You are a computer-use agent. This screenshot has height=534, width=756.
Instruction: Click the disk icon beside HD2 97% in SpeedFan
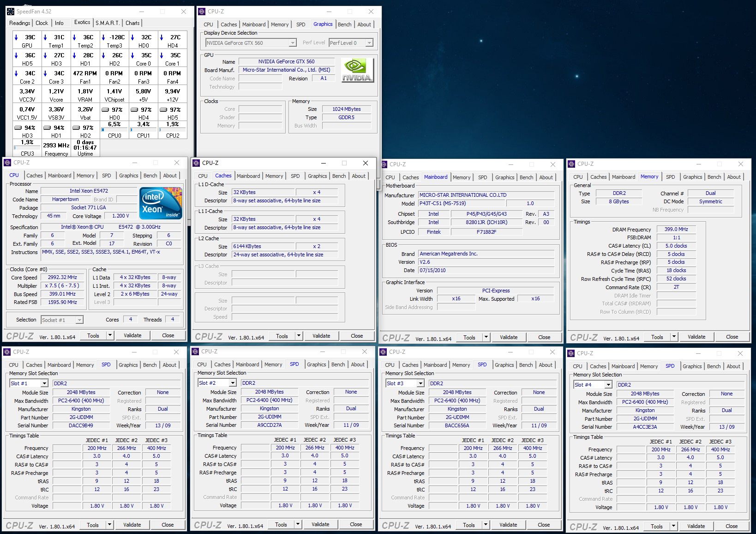[x=76, y=128]
